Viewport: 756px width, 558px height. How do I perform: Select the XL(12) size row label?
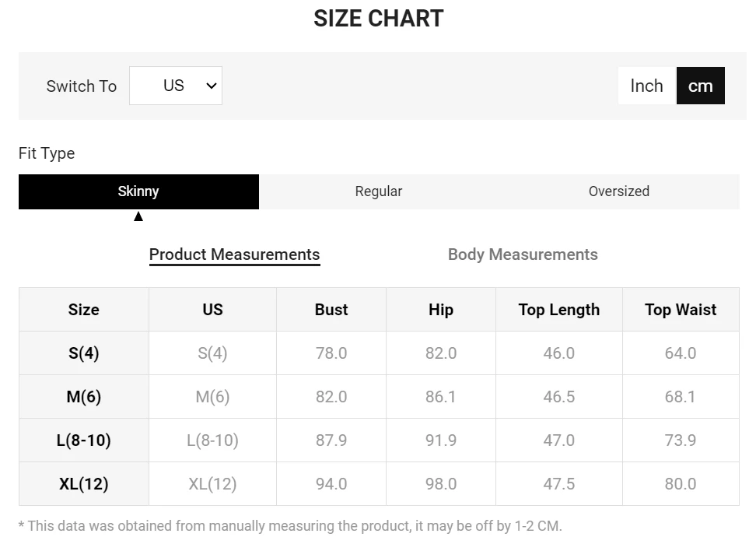(x=84, y=484)
